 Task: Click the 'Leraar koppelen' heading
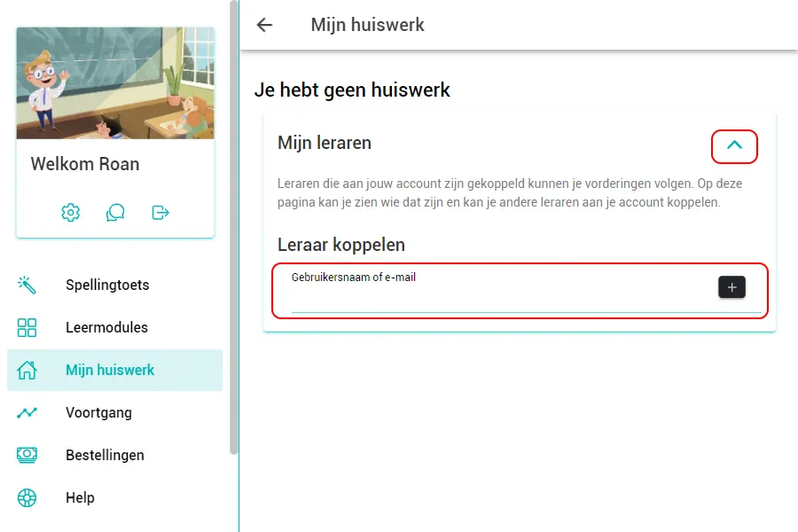pyautogui.click(x=341, y=245)
